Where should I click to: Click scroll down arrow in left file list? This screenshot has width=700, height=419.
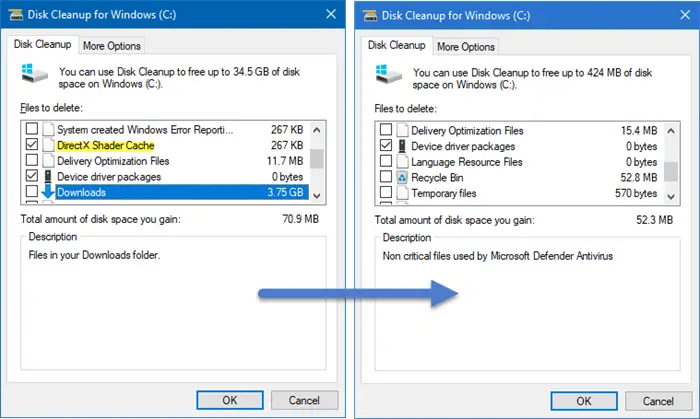317,195
